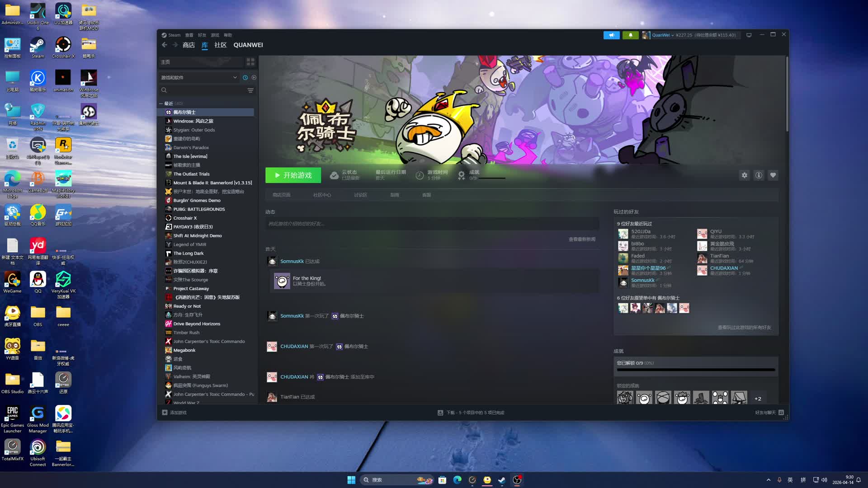This screenshot has height=488, width=868.
Task: Switch library to grid collections view
Action: (250, 62)
